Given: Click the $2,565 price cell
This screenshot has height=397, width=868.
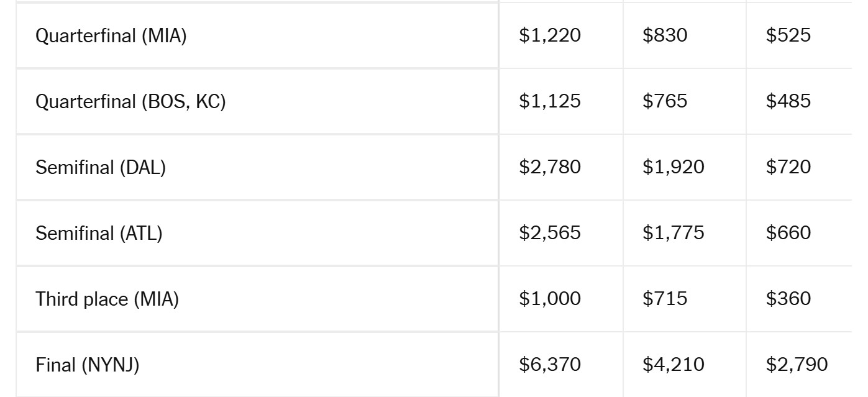Looking at the screenshot, I should (x=550, y=233).
